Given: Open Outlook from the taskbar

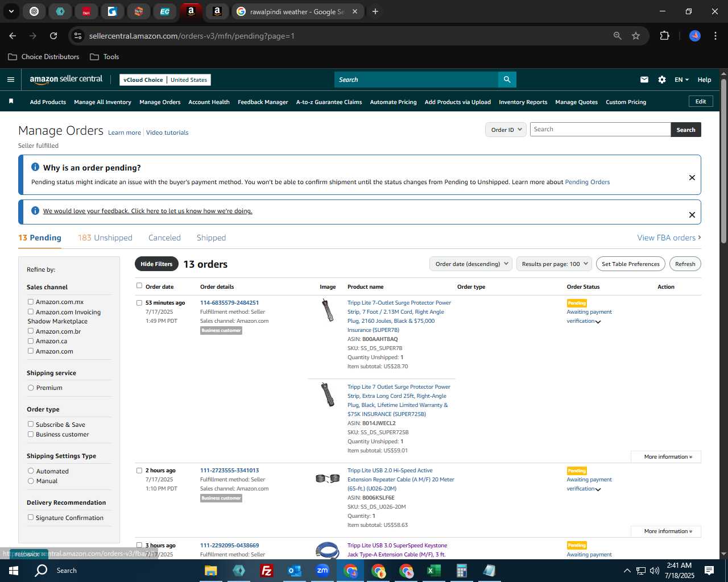Looking at the screenshot, I should pos(294,571).
